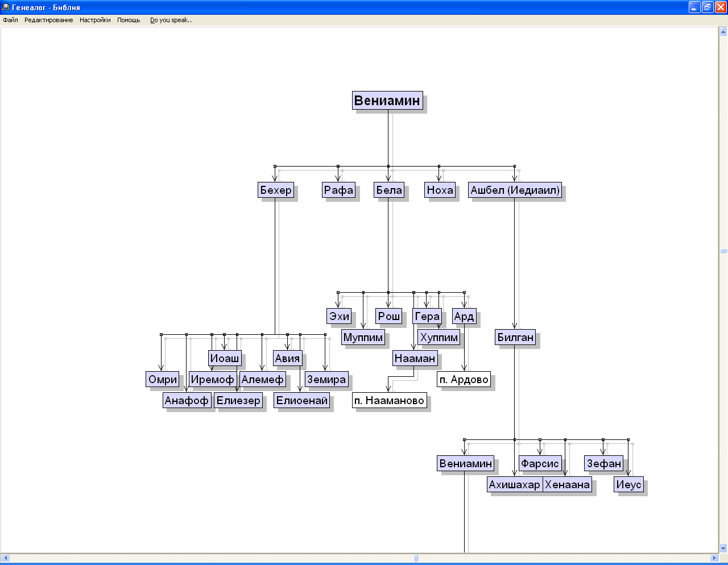
Task: Select the п. Нааманово node
Action: click(x=389, y=400)
